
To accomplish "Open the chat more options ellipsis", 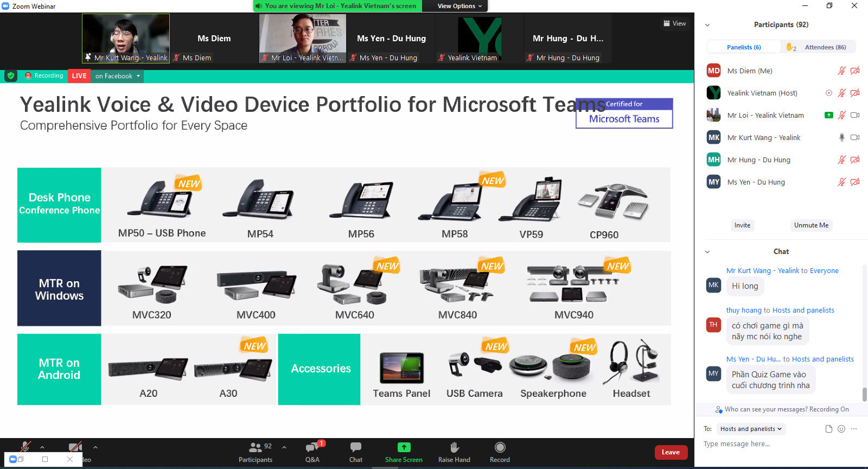I will pyautogui.click(x=854, y=429).
